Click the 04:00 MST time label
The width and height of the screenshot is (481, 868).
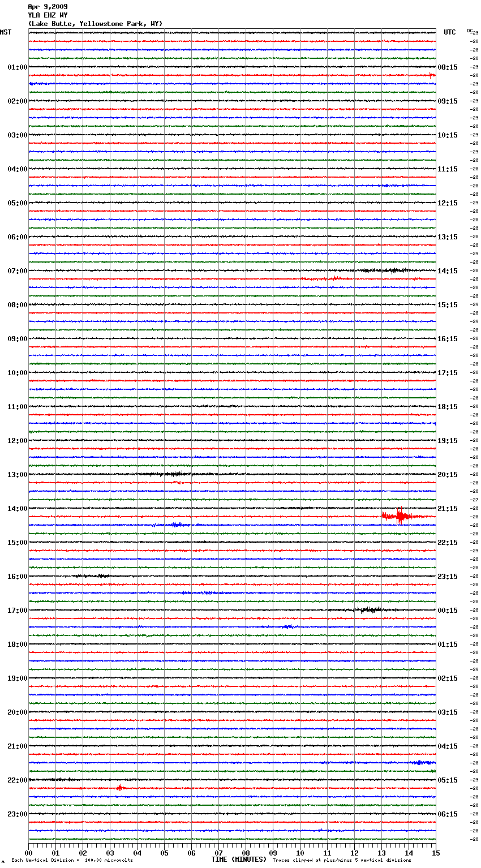click(x=18, y=169)
